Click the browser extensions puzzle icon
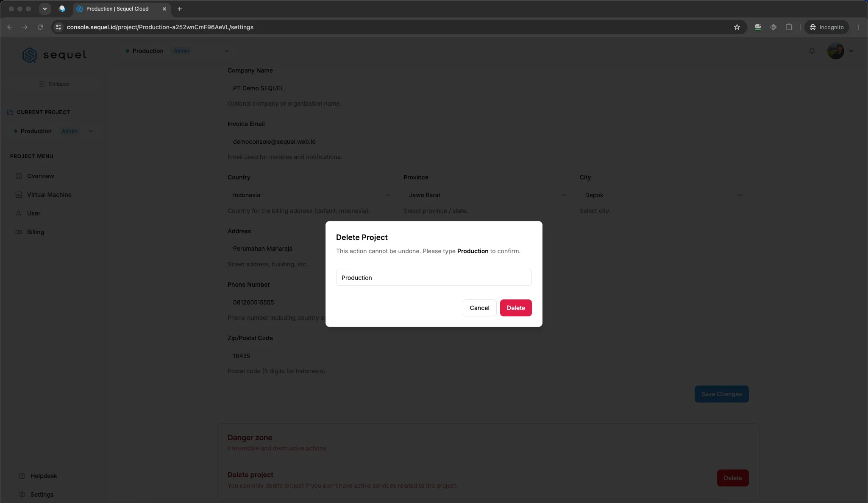Screen dimensions: 868x503 789,27
